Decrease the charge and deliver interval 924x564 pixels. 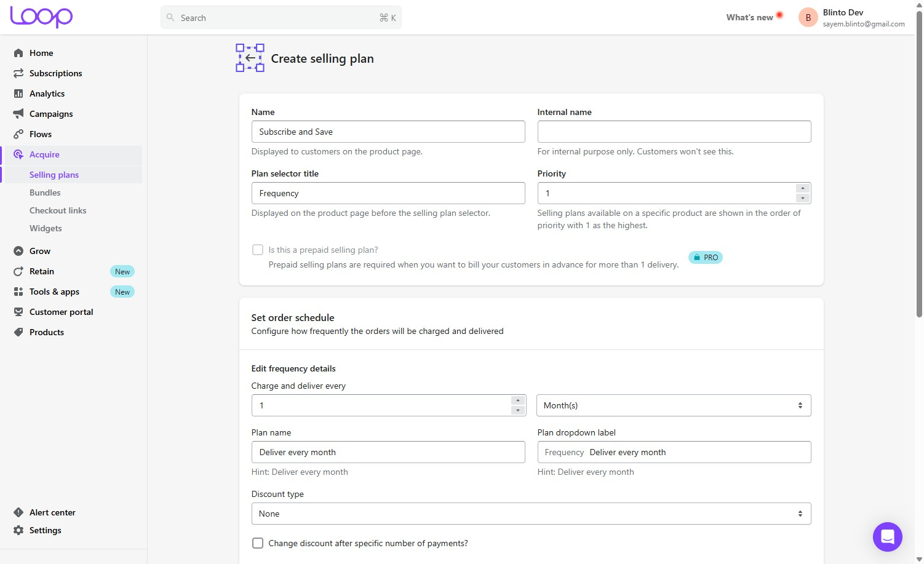tap(518, 410)
